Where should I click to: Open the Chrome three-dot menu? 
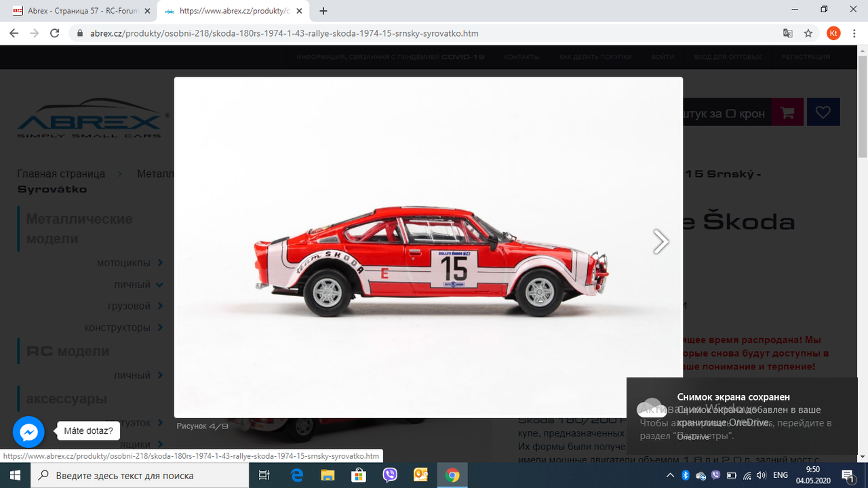[x=854, y=33]
